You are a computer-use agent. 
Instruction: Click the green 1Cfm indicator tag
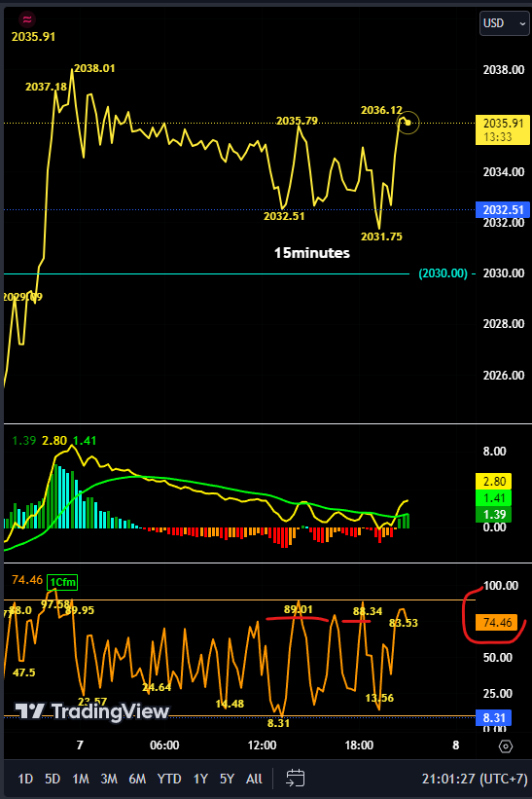coord(62,582)
